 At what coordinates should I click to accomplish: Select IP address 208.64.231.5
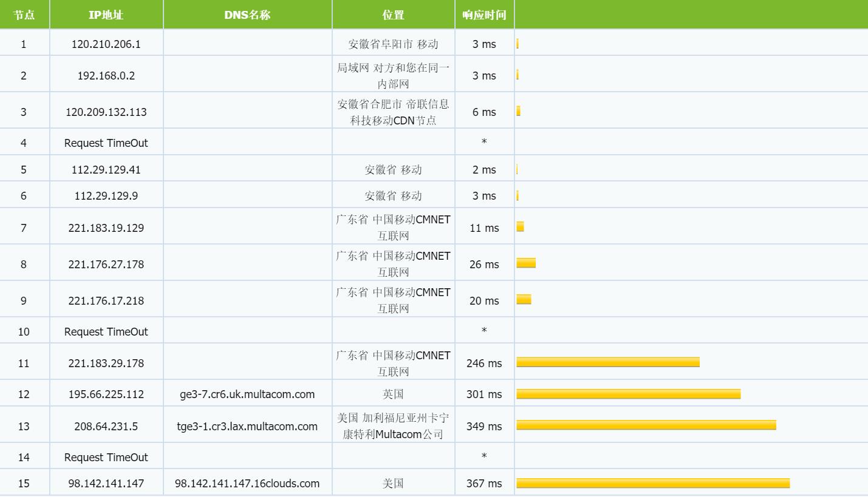106,427
